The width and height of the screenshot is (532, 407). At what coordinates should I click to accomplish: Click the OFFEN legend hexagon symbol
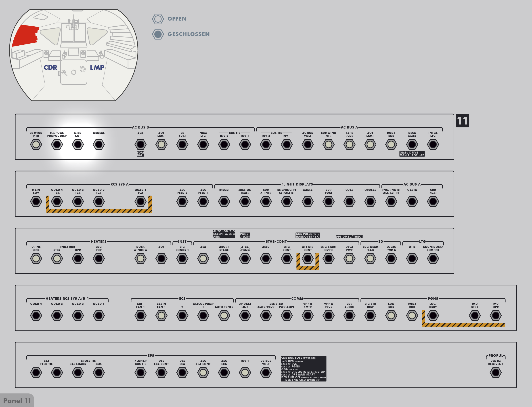pyautogui.click(x=158, y=19)
